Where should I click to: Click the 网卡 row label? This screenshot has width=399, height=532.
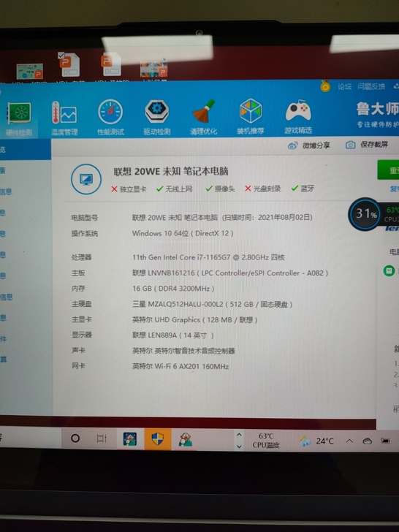pyautogui.click(x=78, y=365)
